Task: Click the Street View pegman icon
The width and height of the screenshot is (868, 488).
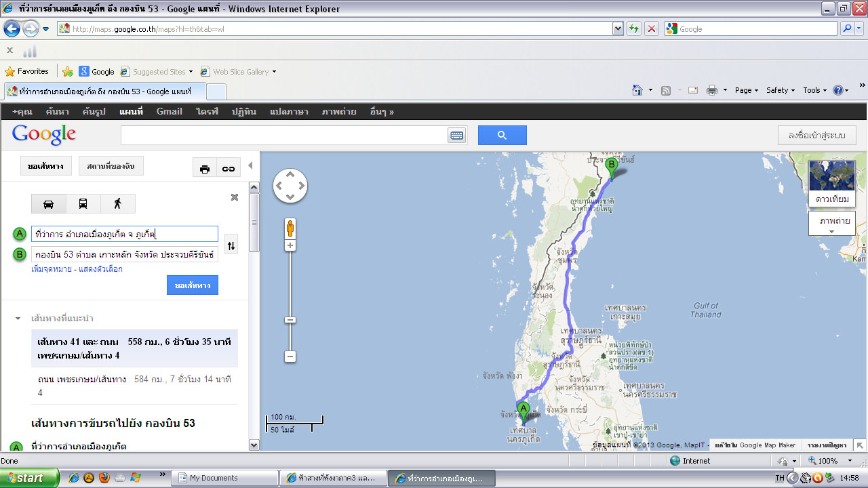Action: (290, 228)
